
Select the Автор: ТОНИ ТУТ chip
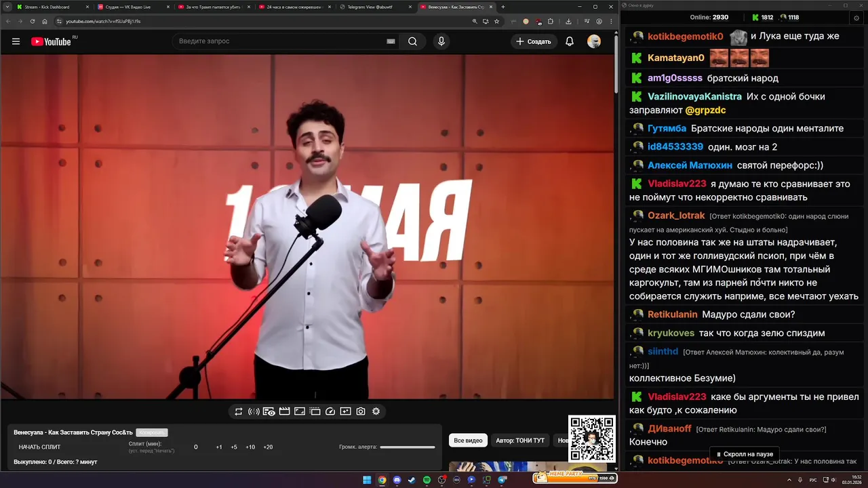pos(520,441)
